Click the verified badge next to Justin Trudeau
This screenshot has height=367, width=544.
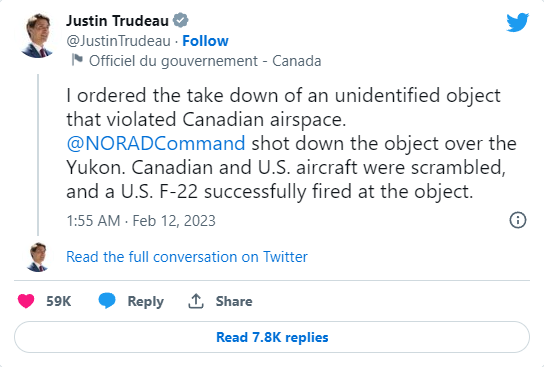click(x=181, y=20)
